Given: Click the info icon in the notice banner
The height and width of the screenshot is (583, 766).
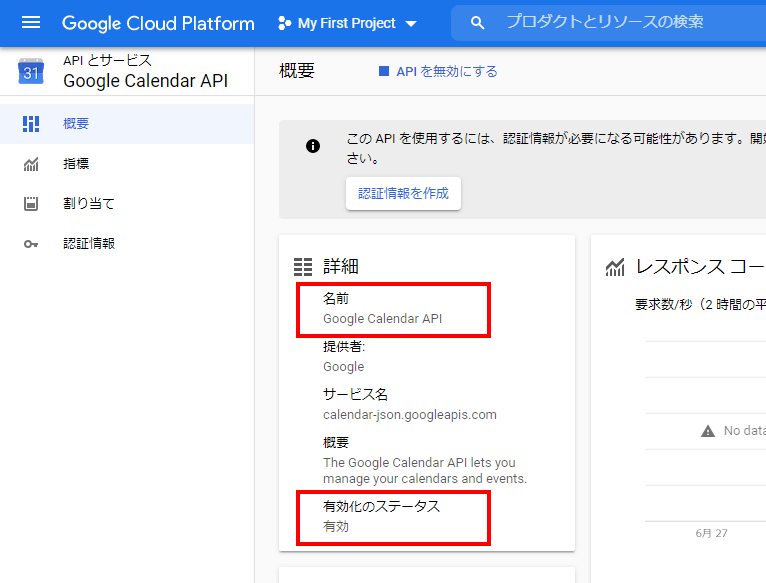Looking at the screenshot, I should coord(313,146).
